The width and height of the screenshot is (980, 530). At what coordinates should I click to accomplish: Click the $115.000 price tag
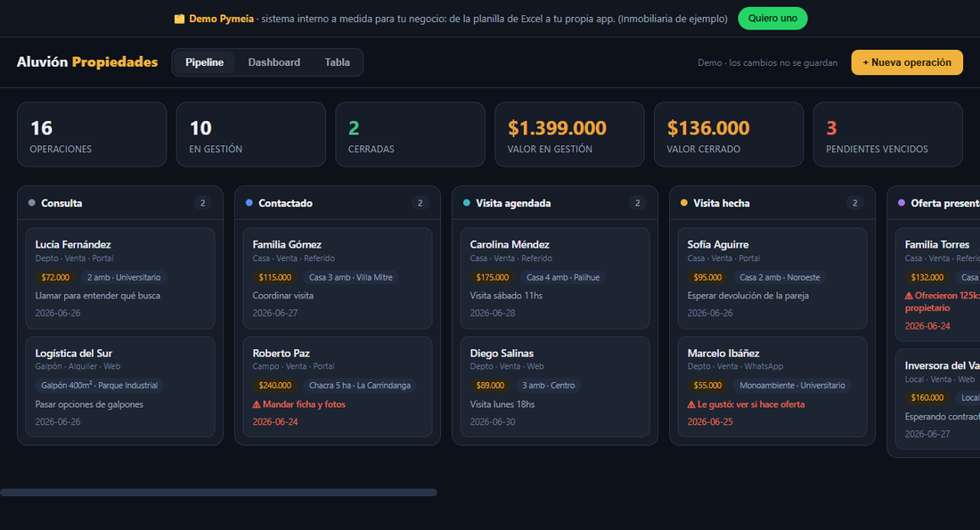275,278
